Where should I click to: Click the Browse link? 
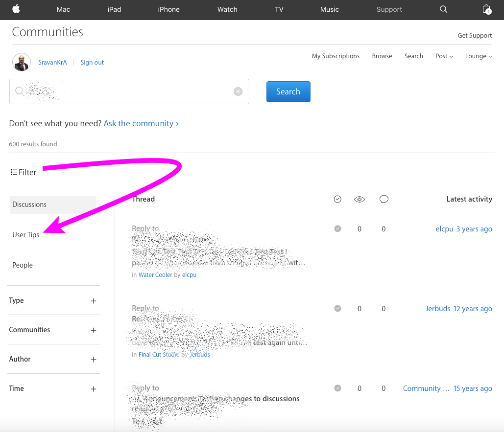click(382, 56)
